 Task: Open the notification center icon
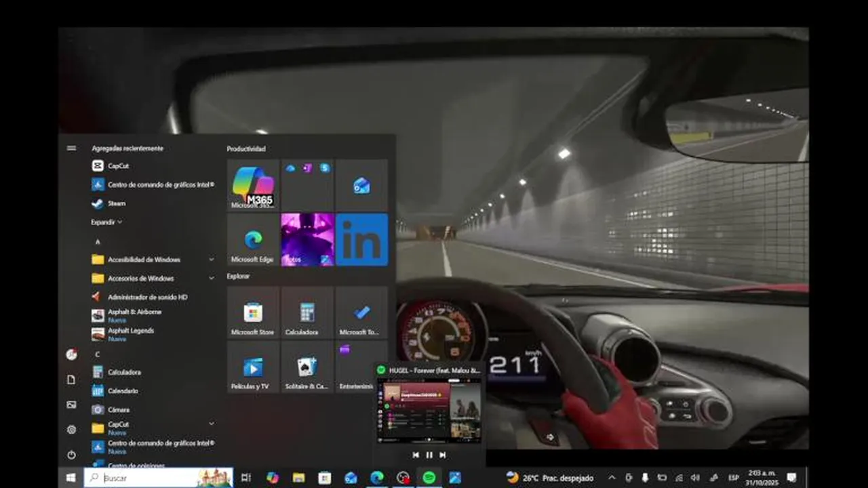[791, 478]
